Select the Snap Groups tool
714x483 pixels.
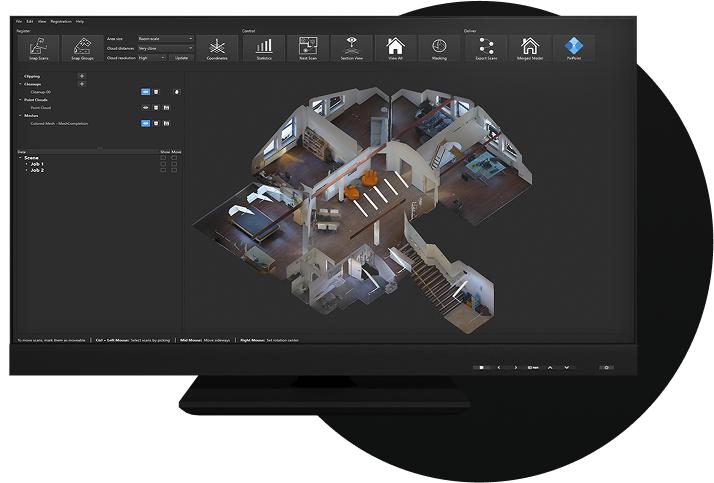81,48
